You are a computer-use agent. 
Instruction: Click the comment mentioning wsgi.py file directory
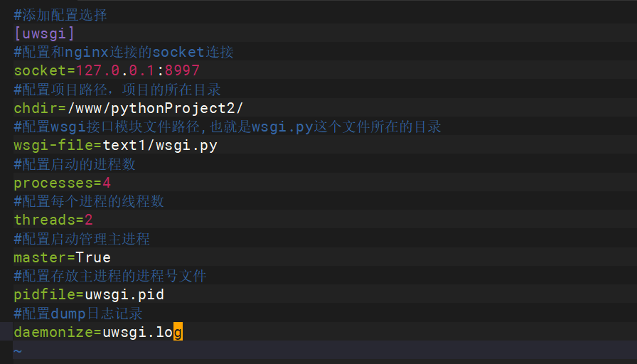pos(227,127)
